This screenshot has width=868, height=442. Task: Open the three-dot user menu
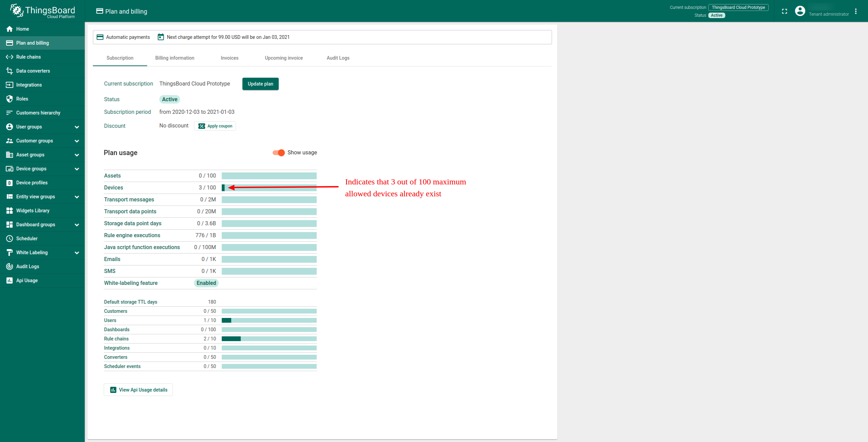click(856, 11)
